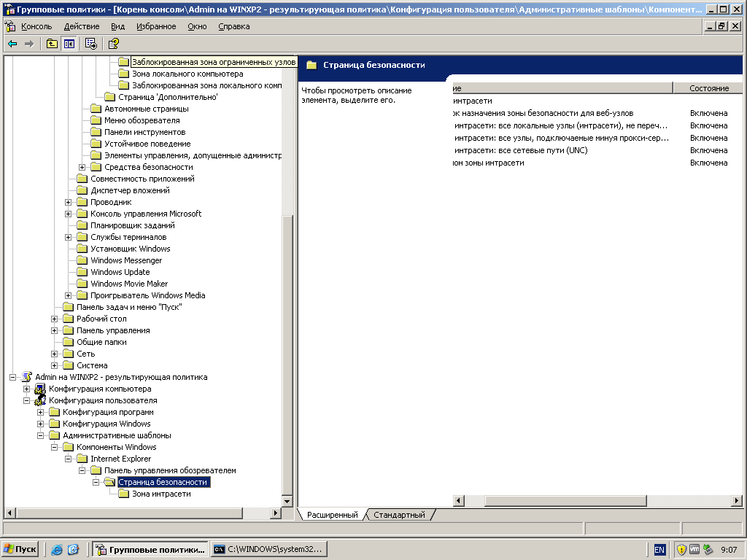
Task: Select the resultant policy scroll icon for Admin на WINXP2
Action: (27, 377)
